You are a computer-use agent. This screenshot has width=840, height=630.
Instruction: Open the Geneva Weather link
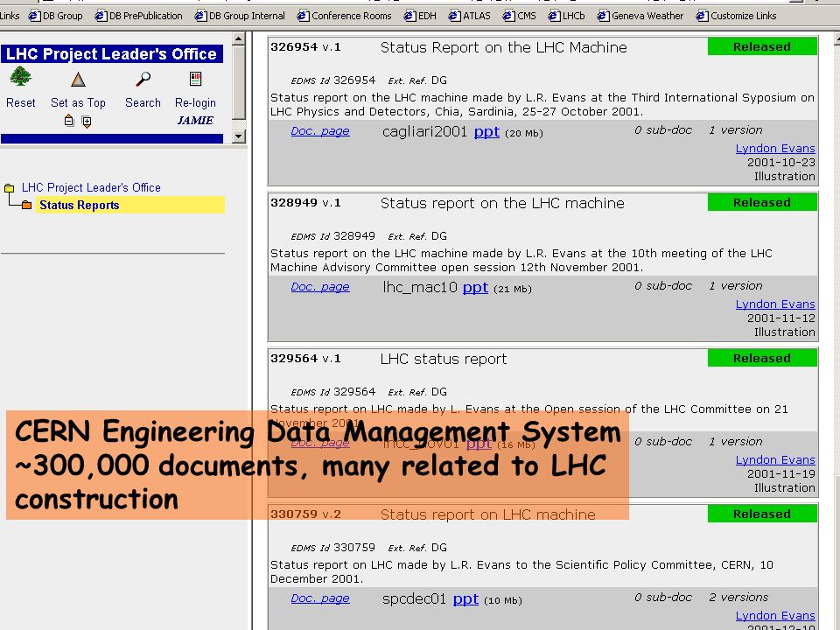click(x=647, y=16)
